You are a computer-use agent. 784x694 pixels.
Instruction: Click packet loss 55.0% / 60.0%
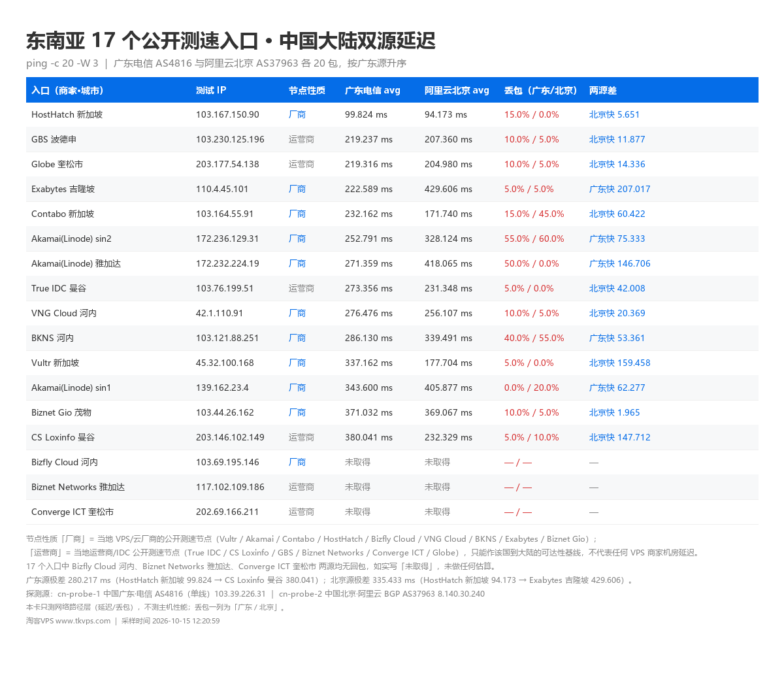tap(534, 239)
